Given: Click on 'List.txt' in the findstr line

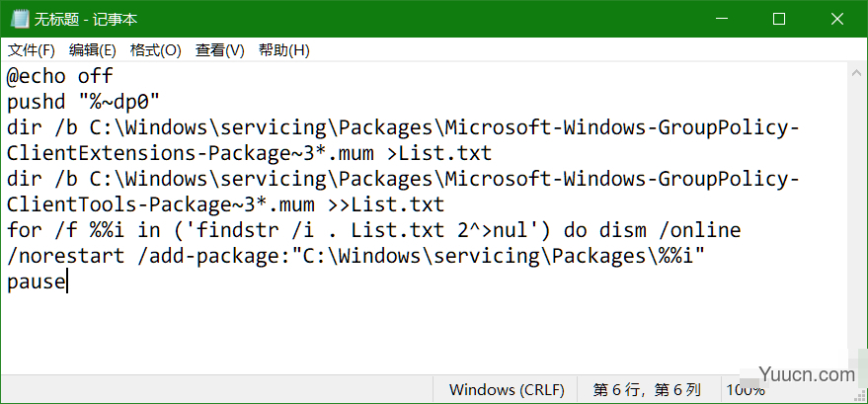Looking at the screenshot, I should [398, 230].
